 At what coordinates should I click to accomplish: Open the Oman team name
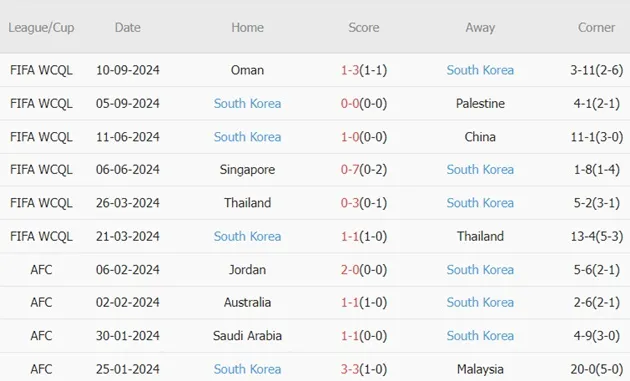click(248, 70)
